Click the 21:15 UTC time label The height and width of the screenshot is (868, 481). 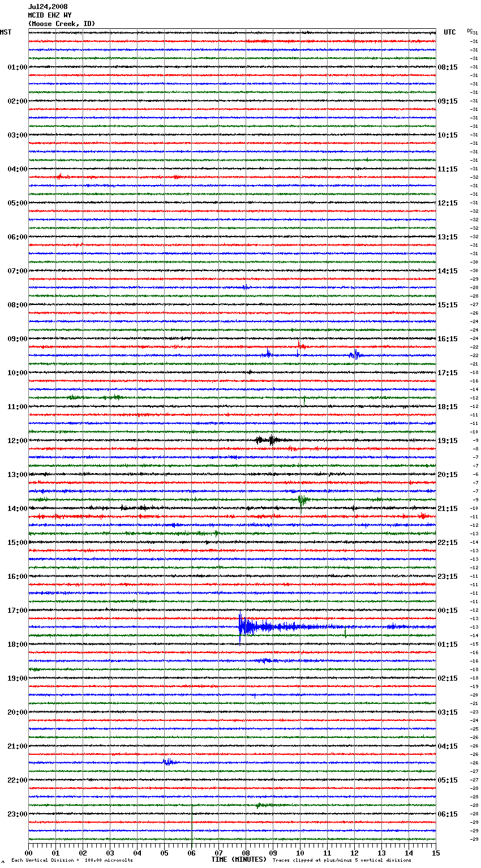[x=448, y=509]
